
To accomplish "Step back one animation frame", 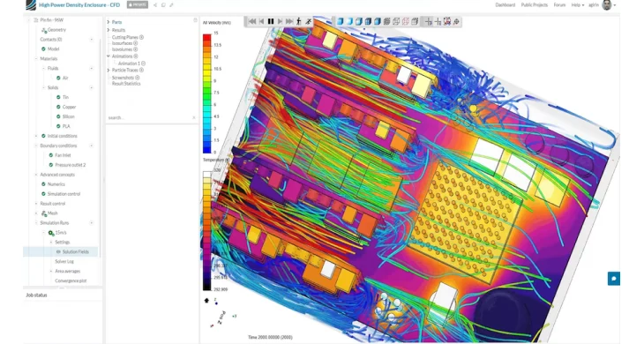I will click(x=262, y=21).
